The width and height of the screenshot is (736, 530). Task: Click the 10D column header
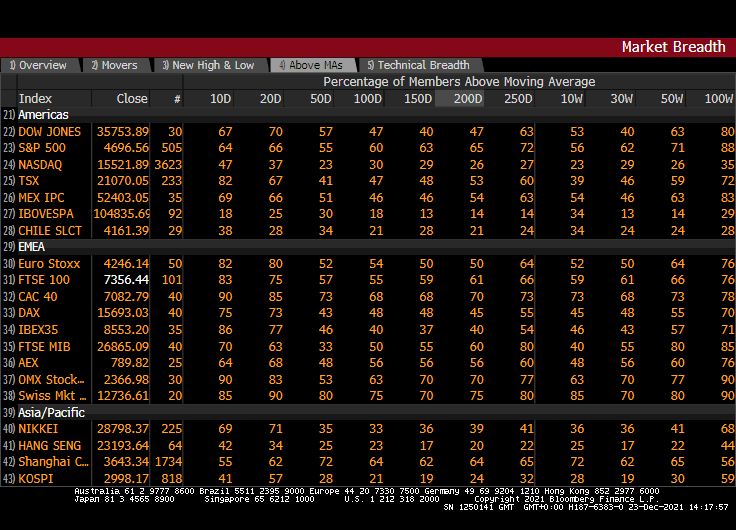219,99
